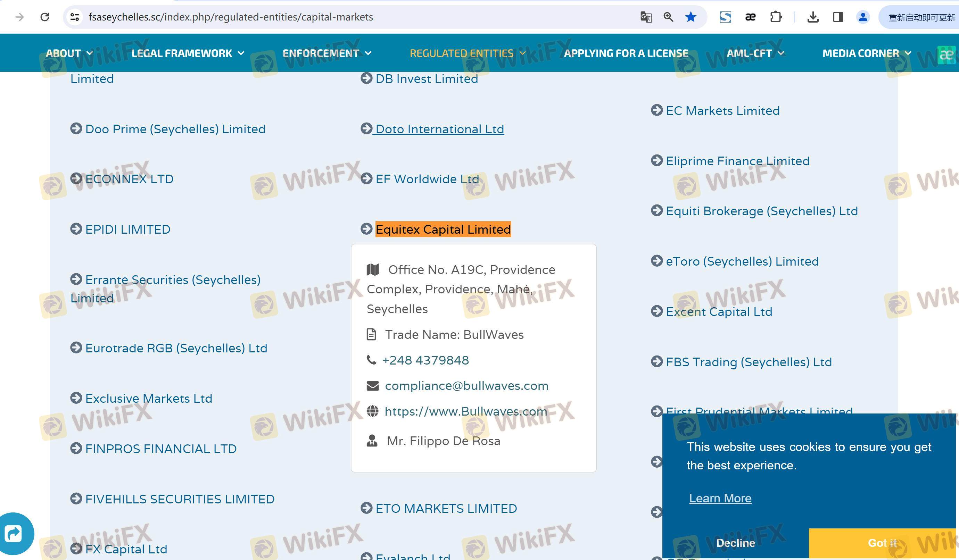Click the browser address bar URL
The image size is (959, 560).
point(231,17)
